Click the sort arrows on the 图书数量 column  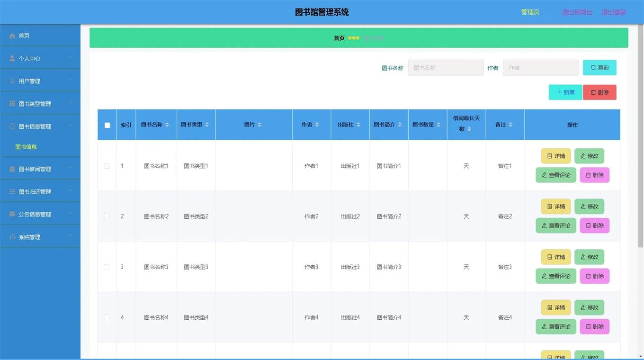point(438,125)
